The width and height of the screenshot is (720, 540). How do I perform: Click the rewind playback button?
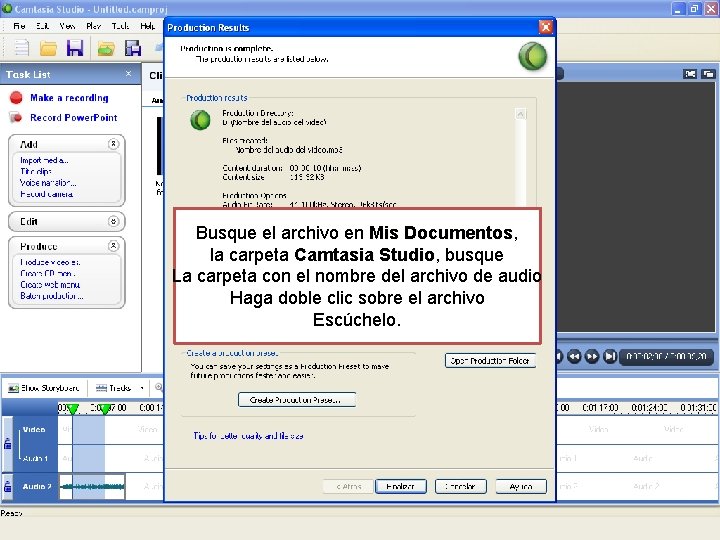[574, 356]
